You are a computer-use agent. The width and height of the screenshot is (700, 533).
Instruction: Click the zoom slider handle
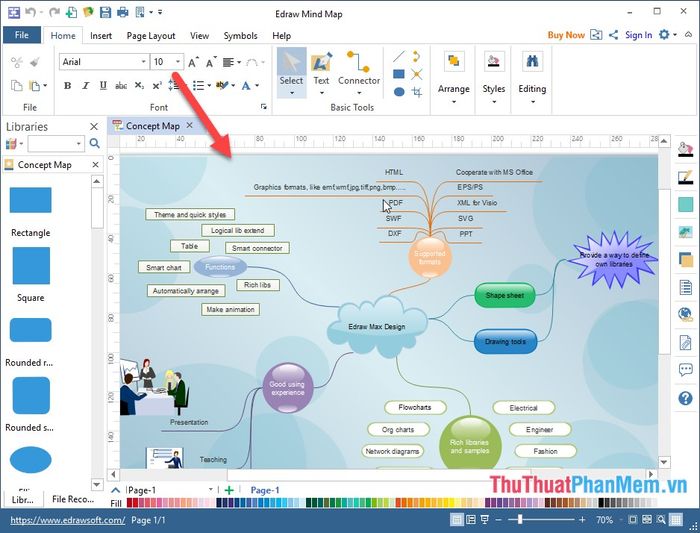coord(520,520)
